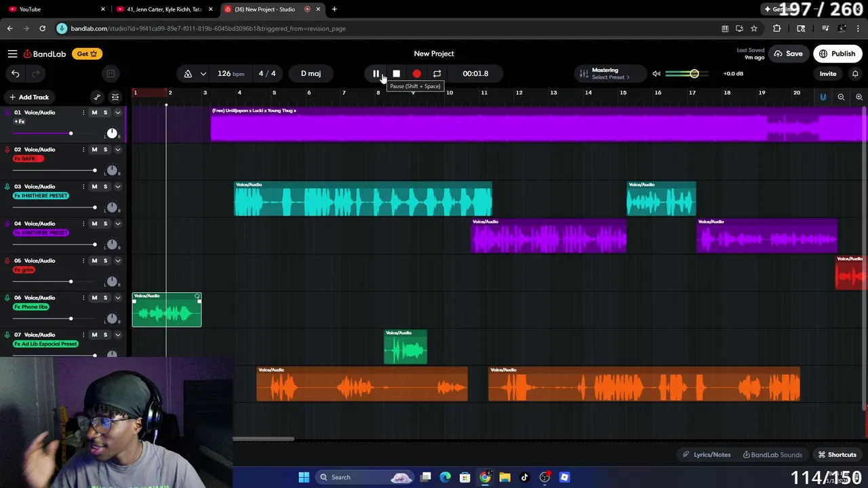The image size is (868, 488).
Task: Mute track 07
Action: tap(94, 335)
